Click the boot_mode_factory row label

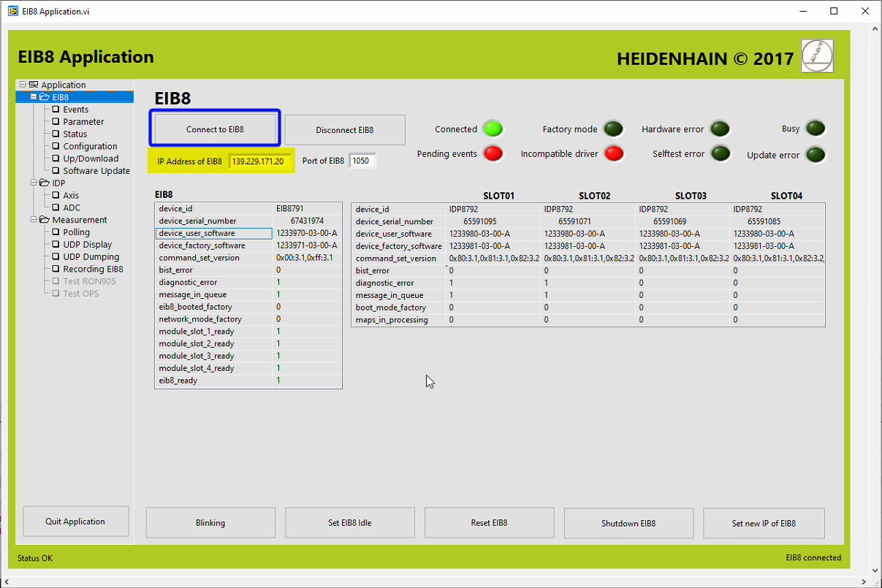[391, 308]
